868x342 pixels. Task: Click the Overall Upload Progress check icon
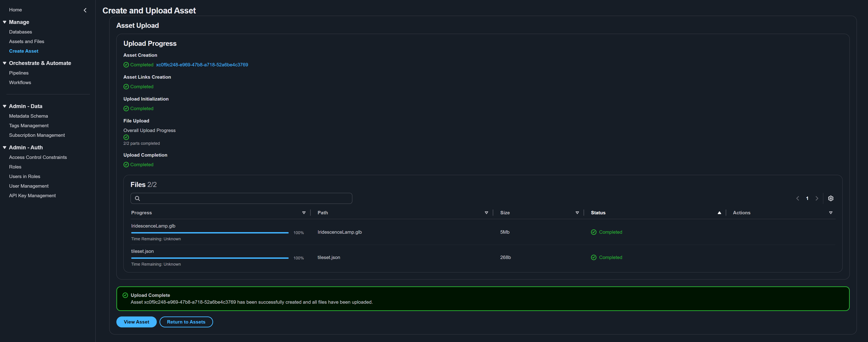click(126, 137)
